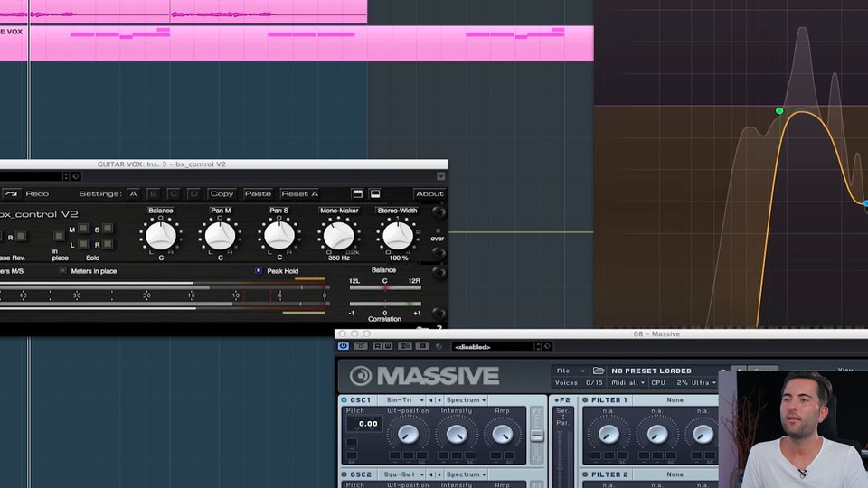Screen dimensions: 868x488
Task: Select settings slot C in bx_control
Action: (174, 193)
